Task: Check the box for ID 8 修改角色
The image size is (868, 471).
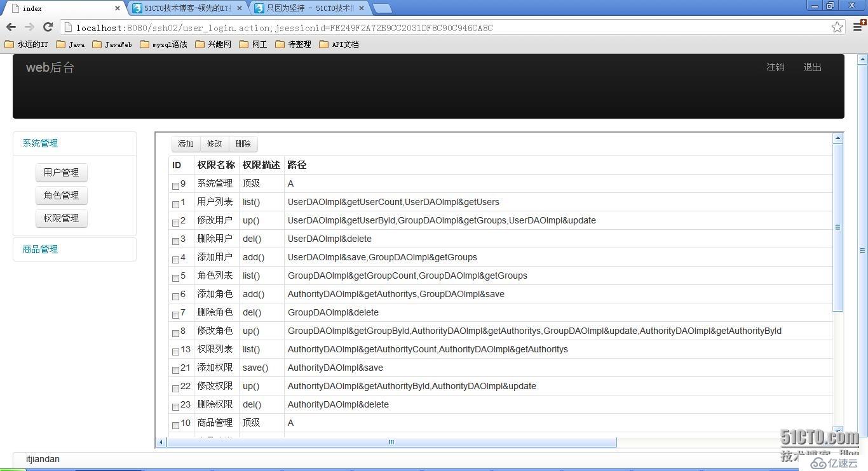Action: point(175,333)
